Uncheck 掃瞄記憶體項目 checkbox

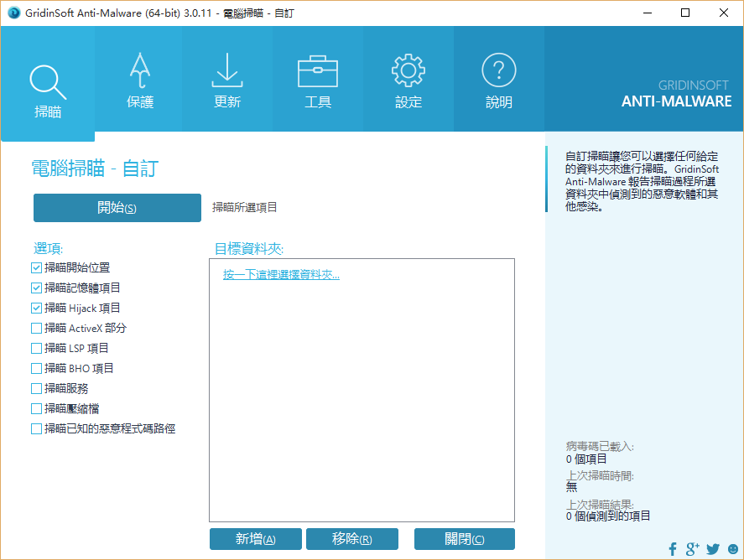(36, 288)
